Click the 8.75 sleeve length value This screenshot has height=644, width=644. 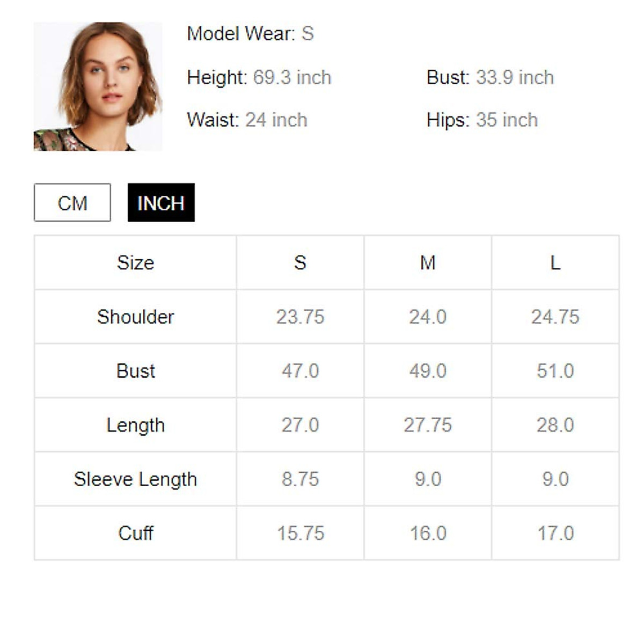click(300, 479)
